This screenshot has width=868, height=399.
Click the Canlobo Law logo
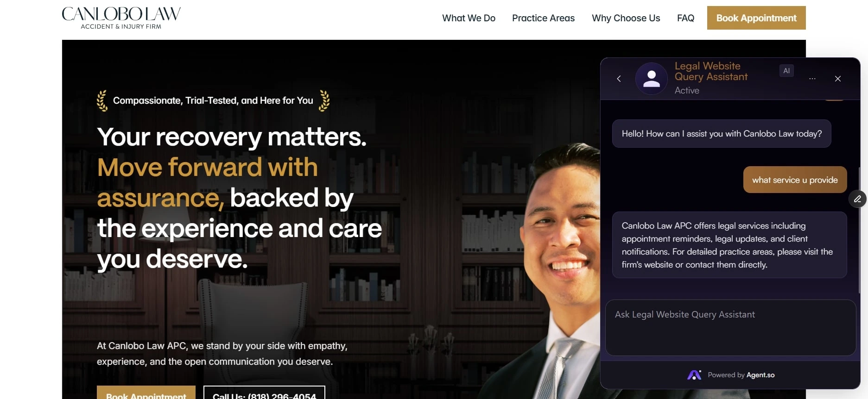click(121, 18)
